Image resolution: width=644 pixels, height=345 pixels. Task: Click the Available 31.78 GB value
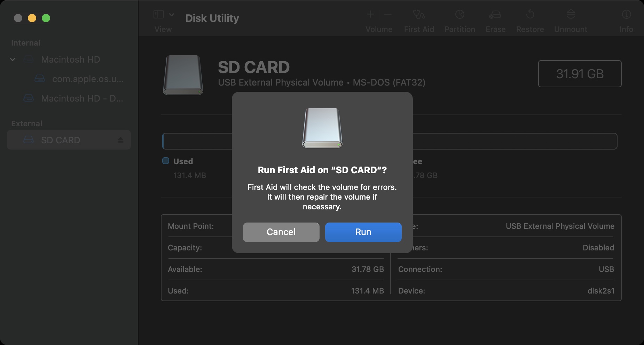(368, 269)
